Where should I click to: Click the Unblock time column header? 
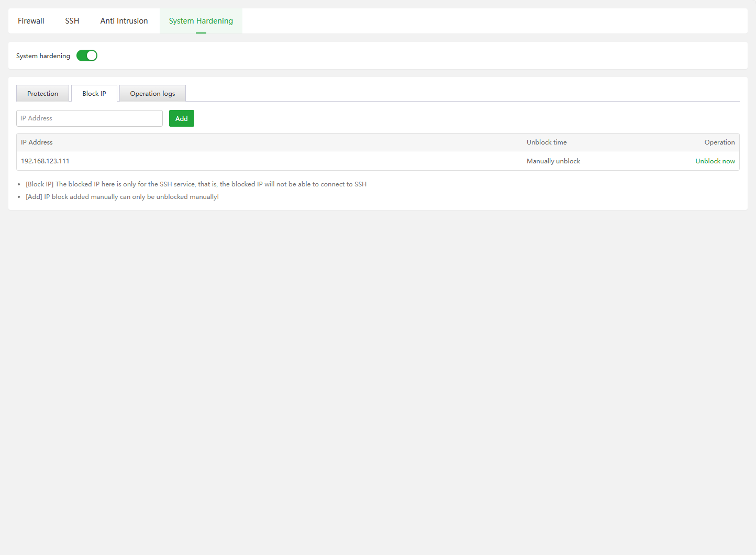point(547,142)
